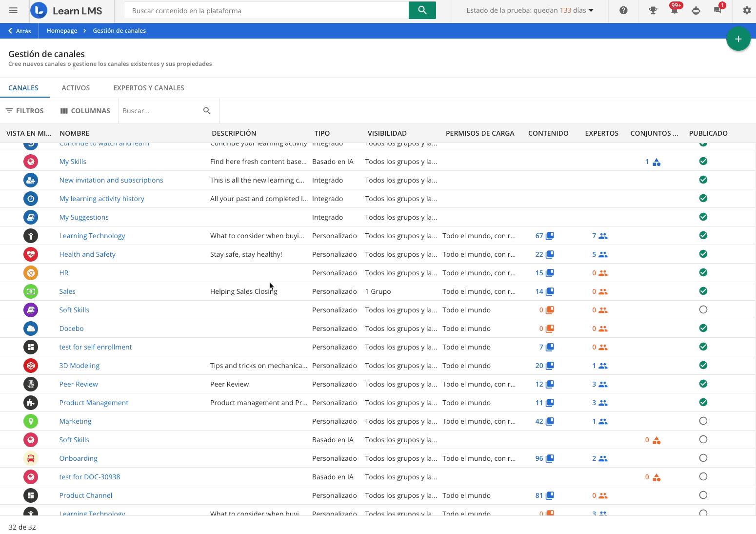Open the FILTROS filter panel

[24, 111]
